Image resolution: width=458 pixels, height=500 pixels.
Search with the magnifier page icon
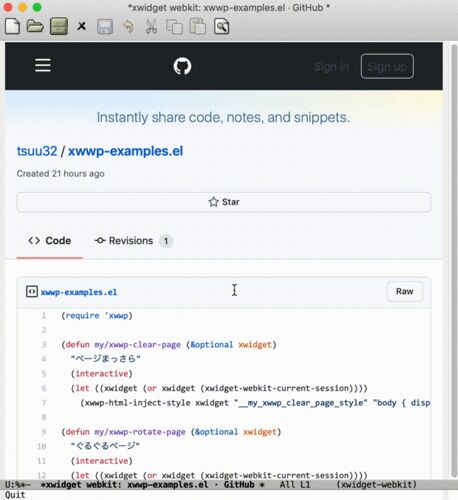pyautogui.click(x=222, y=26)
